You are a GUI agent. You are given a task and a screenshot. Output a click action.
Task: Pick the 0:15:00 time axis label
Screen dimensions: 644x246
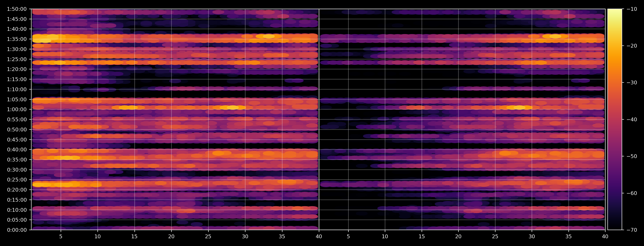click(x=17, y=200)
